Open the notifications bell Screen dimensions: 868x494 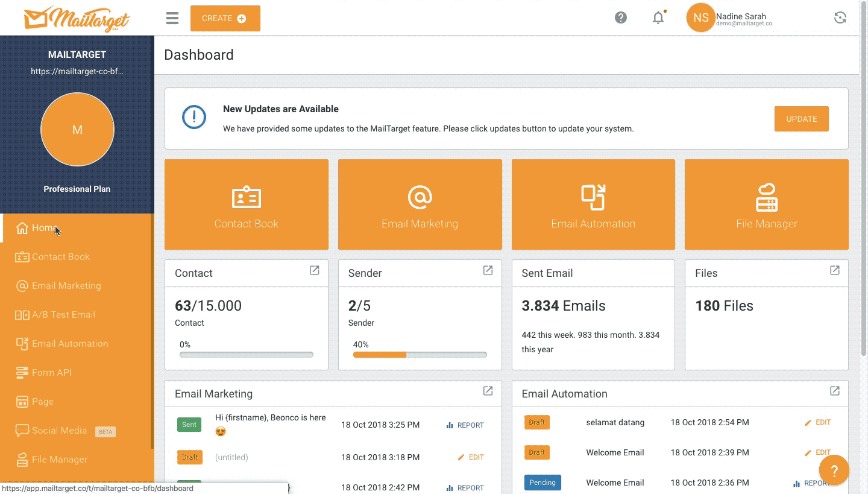point(658,17)
